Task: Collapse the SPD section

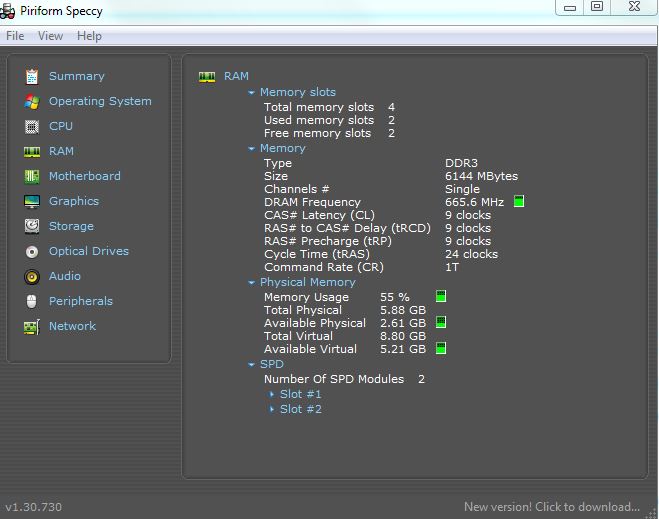Action: pos(251,365)
